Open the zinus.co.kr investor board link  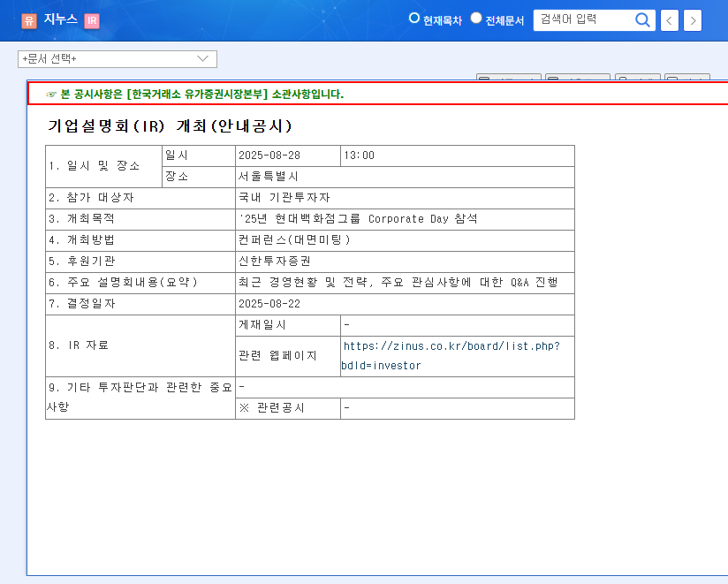(x=451, y=355)
